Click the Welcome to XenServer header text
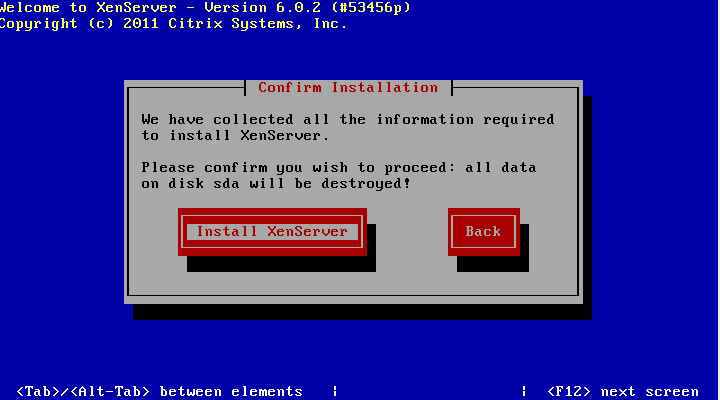The width and height of the screenshot is (720, 400). pyautogui.click(x=89, y=7)
